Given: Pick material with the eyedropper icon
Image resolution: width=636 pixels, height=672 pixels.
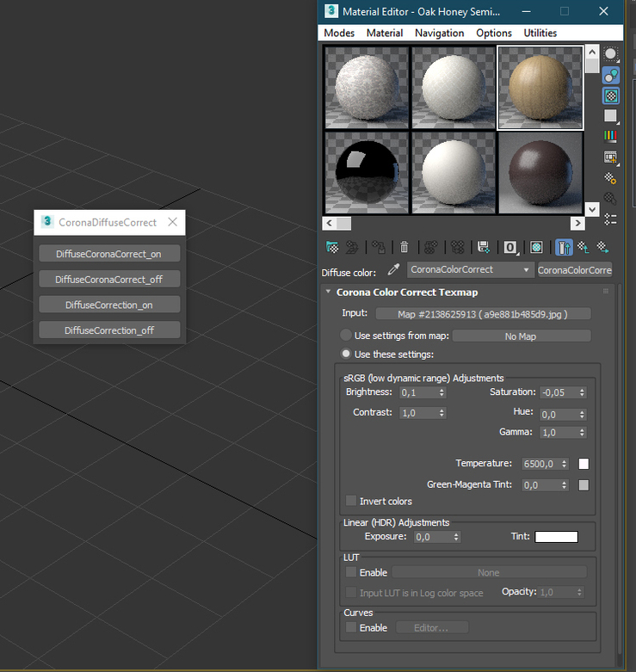Looking at the screenshot, I should point(393,270).
